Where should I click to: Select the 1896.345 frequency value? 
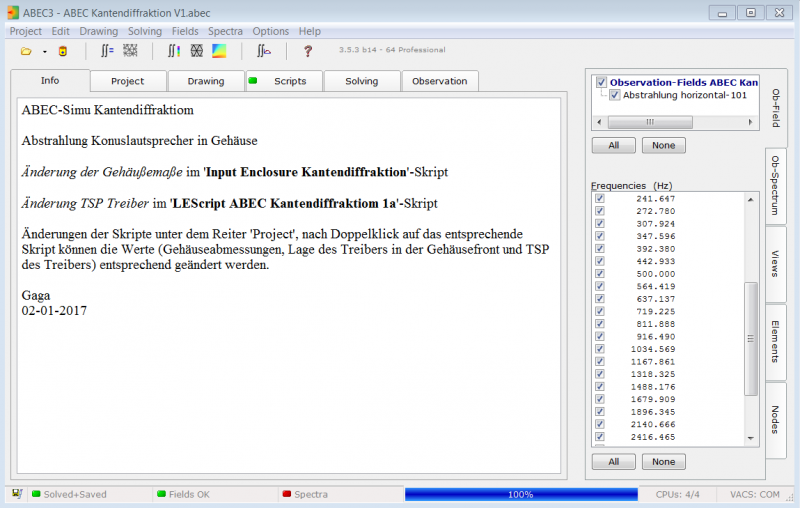pyautogui.click(x=653, y=412)
